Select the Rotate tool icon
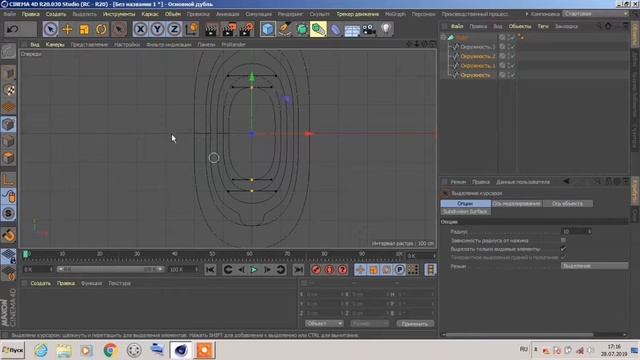The height and width of the screenshot is (360, 640). click(101, 29)
